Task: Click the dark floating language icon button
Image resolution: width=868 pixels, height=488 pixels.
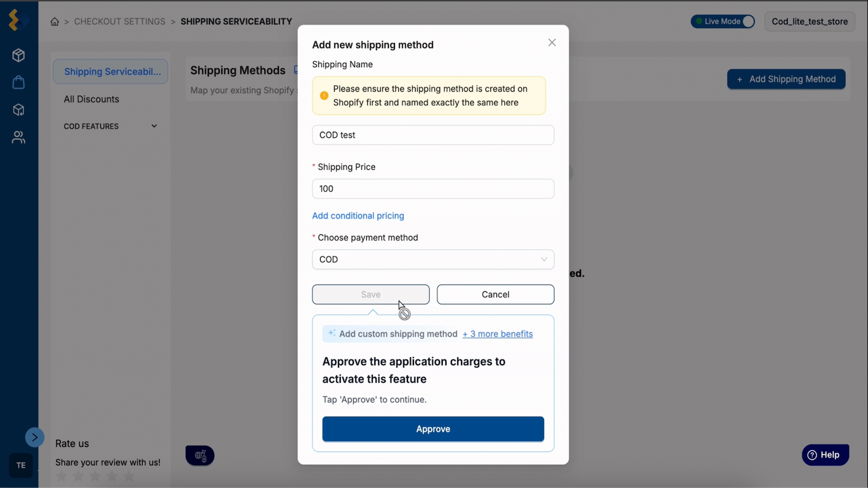Action: click(x=200, y=455)
